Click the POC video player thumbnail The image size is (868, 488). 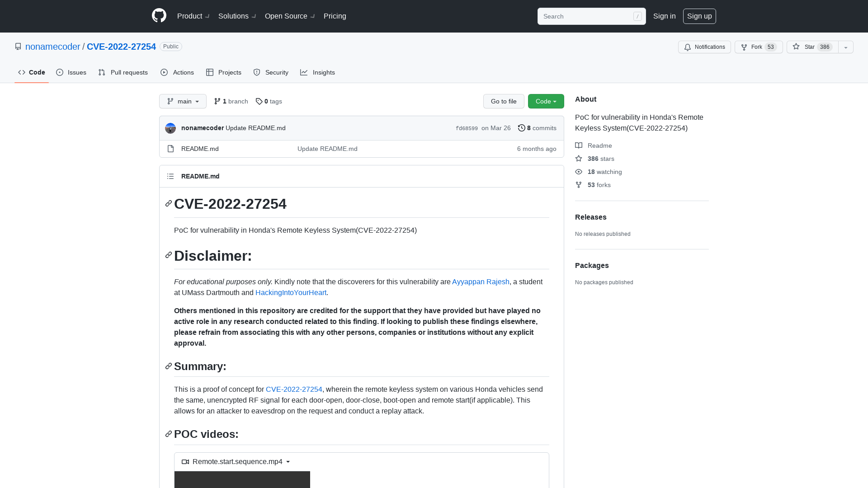(x=242, y=479)
